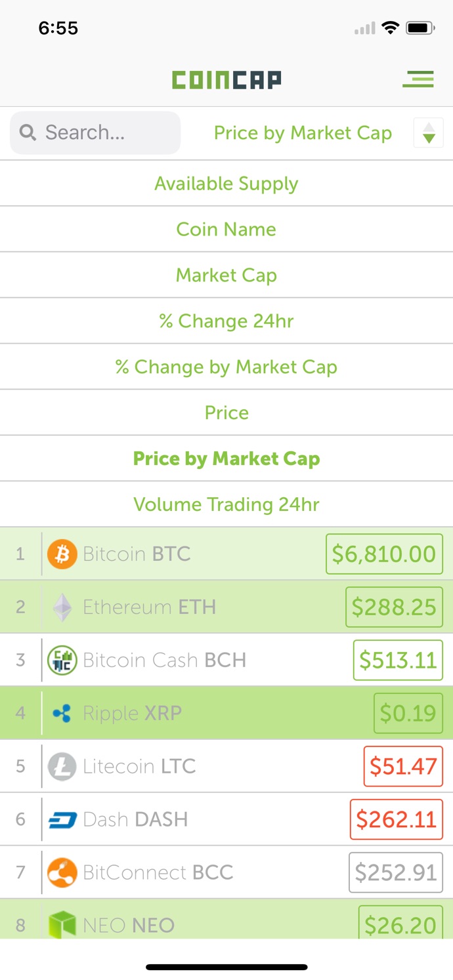This screenshot has height=980, width=453.
Task: Tap the Bitcoin coin icon
Action: 62,554
